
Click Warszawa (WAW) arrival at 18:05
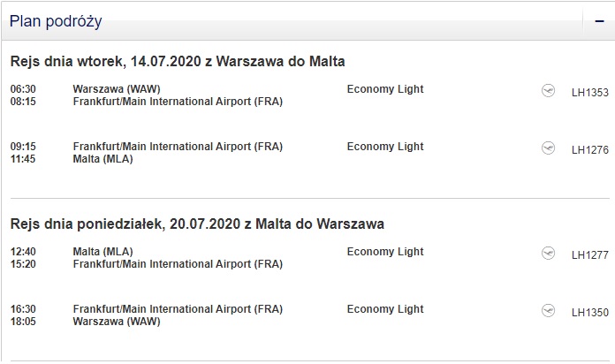[x=117, y=322]
